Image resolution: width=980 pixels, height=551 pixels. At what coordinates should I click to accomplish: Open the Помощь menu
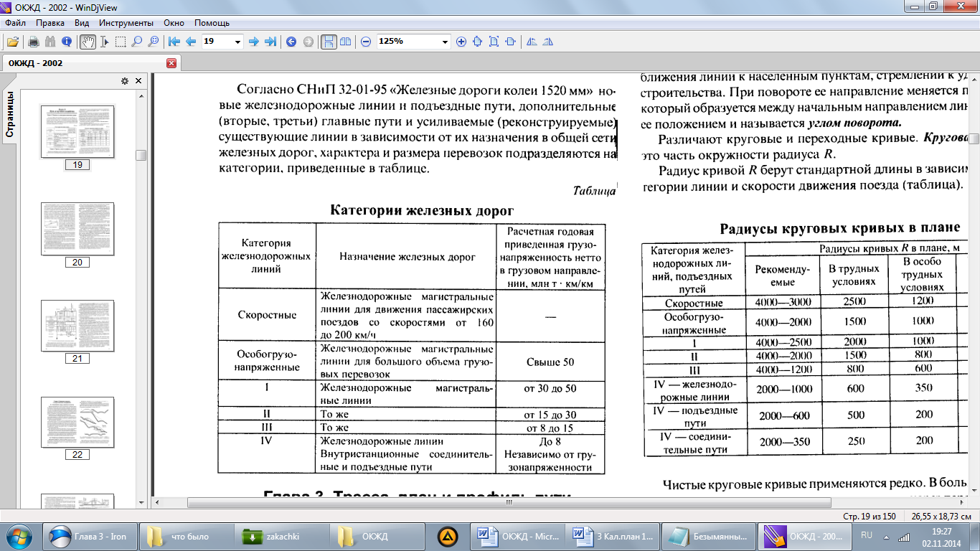coord(212,23)
